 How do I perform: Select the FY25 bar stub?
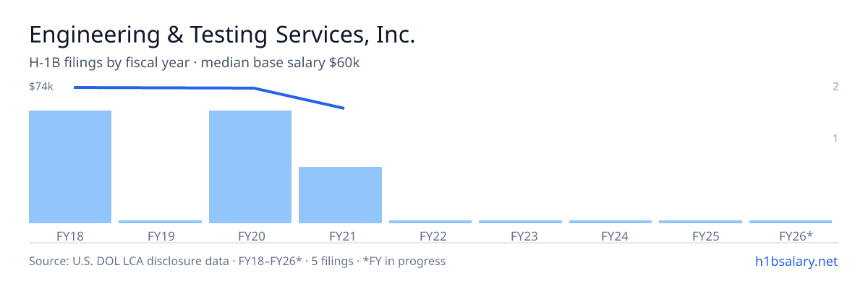pos(700,222)
